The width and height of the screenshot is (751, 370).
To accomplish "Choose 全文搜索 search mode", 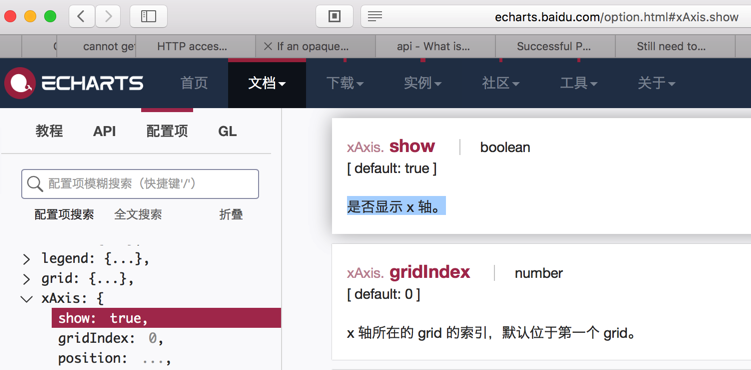I will (138, 214).
